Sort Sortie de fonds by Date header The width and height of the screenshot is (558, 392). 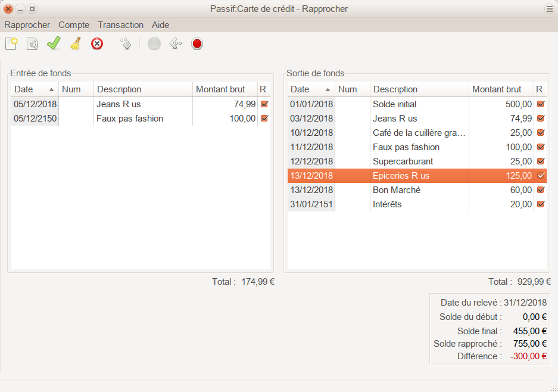pos(310,89)
